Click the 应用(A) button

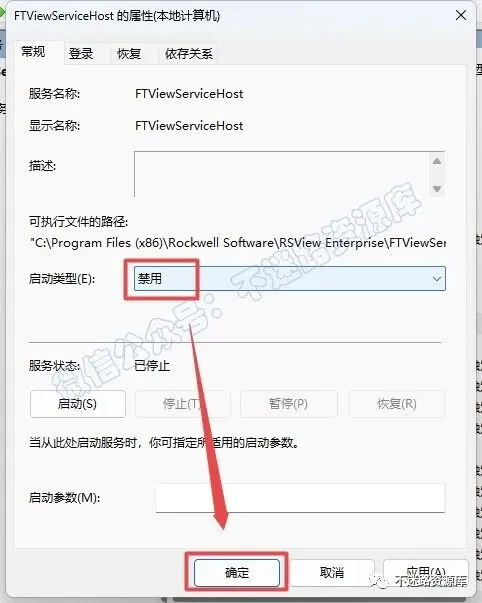click(x=425, y=573)
